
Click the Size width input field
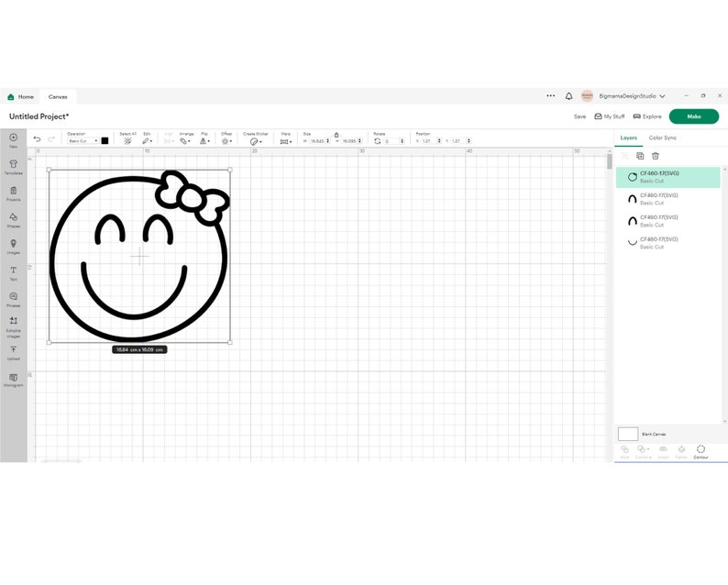coord(317,141)
